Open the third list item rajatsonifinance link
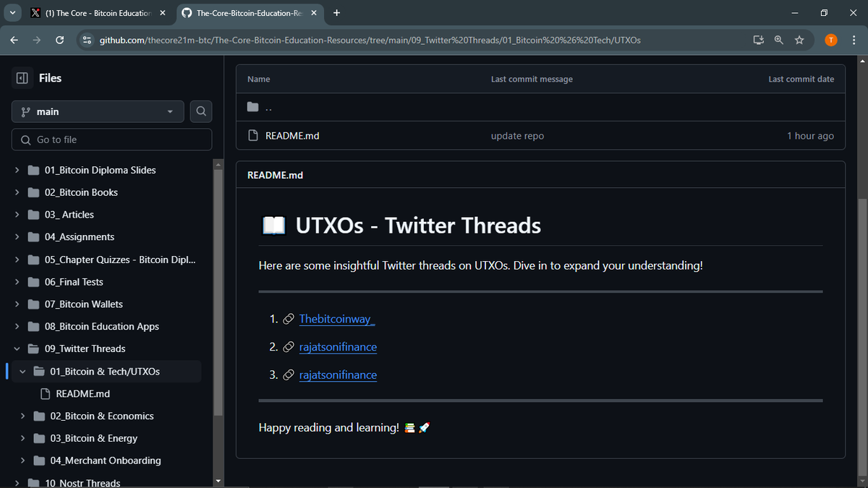The width and height of the screenshot is (868, 488). pos(338,375)
